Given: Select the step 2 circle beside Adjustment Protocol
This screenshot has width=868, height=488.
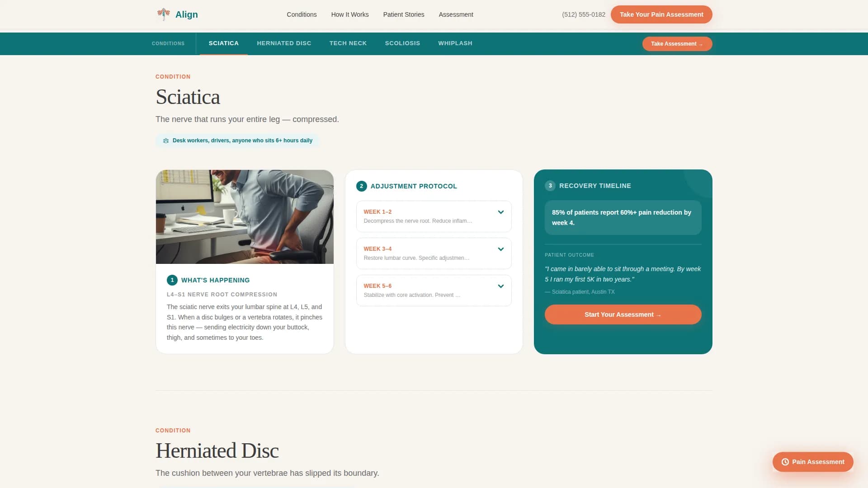Looking at the screenshot, I should pyautogui.click(x=362, y=186).
